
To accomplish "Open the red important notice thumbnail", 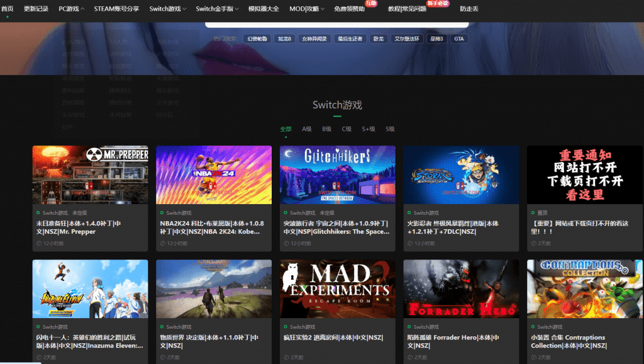I will pos(585,174).
